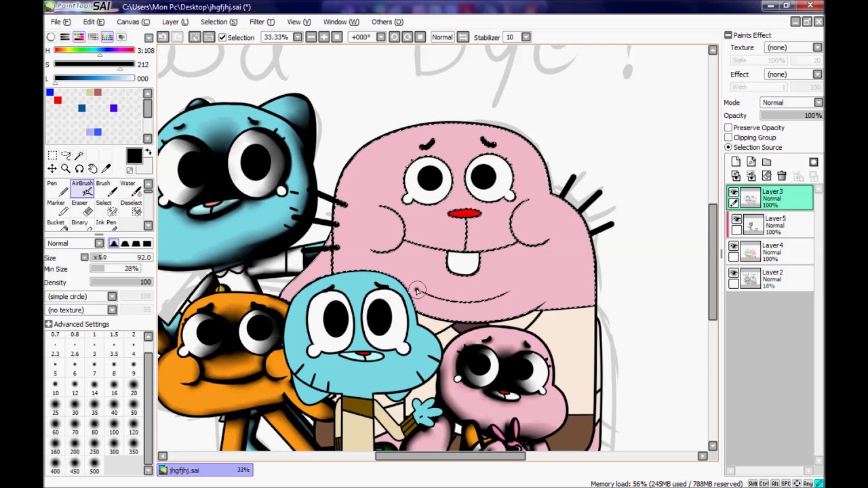Swap foreground and background colors
This screenshot has height=488, width=868.
click(x=148, y=152)
